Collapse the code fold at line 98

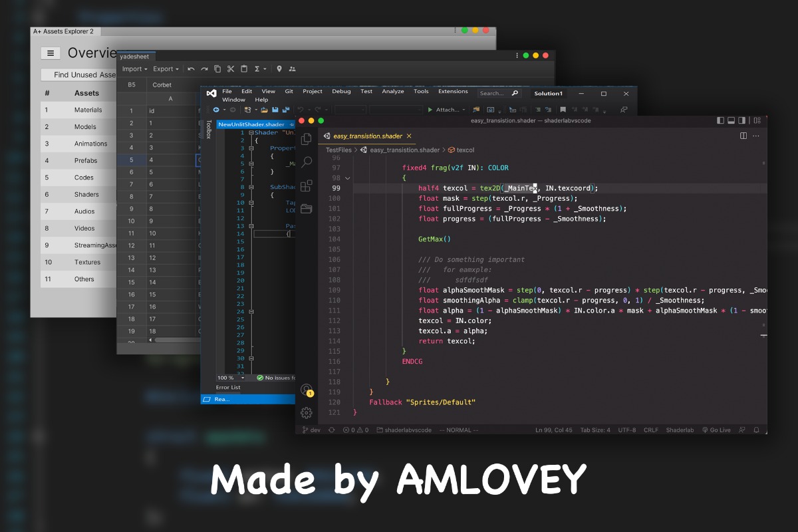347,178
